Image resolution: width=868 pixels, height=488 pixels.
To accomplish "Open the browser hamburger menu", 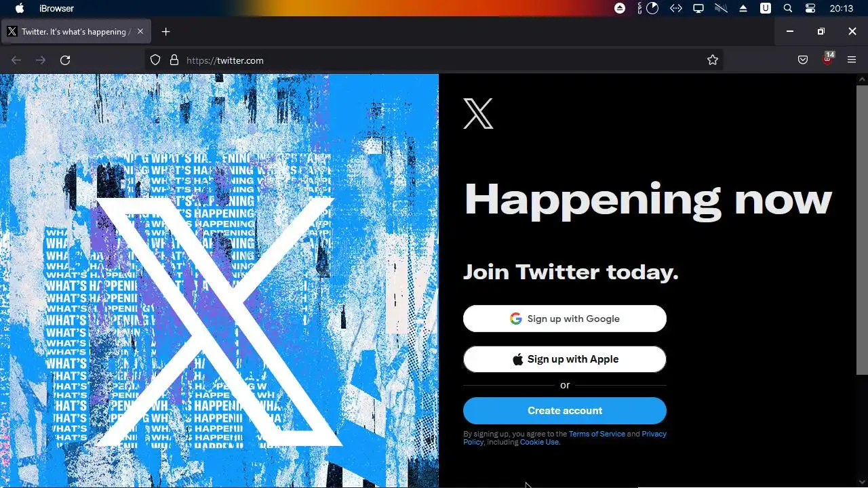I will pos(852,60).
